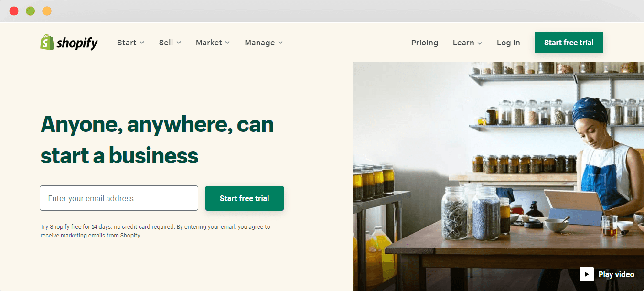Image resolution: width=644 pixels, height=291 pixels.
Task: Click the red window close dot
Action: click(14, 11)
